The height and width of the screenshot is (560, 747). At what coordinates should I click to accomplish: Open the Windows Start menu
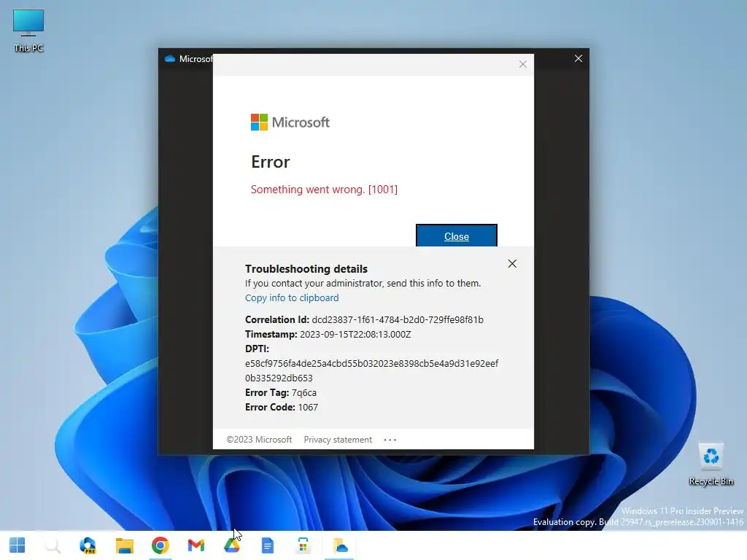point(18,545)
